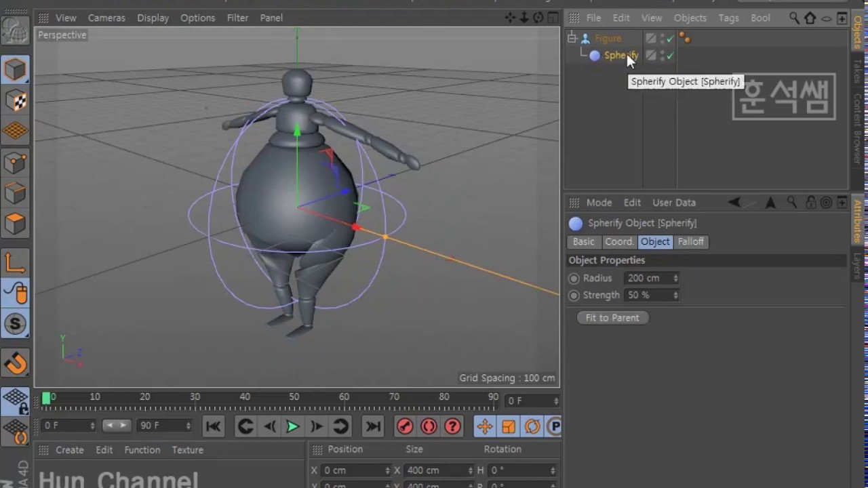The height and width of the screenshot is (488, 868).
Task: Click the Viewport Solo S icon
Action: [15, 324]
